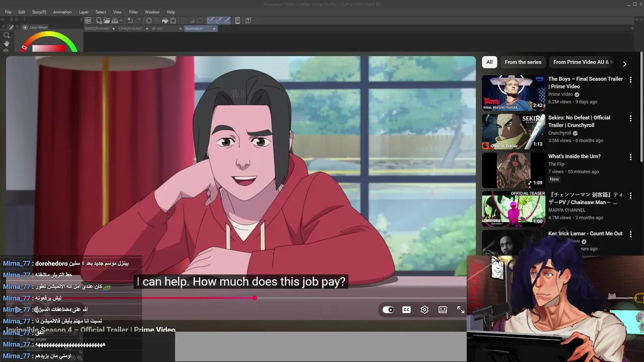Open the Edit menu

tap(22, 12)
